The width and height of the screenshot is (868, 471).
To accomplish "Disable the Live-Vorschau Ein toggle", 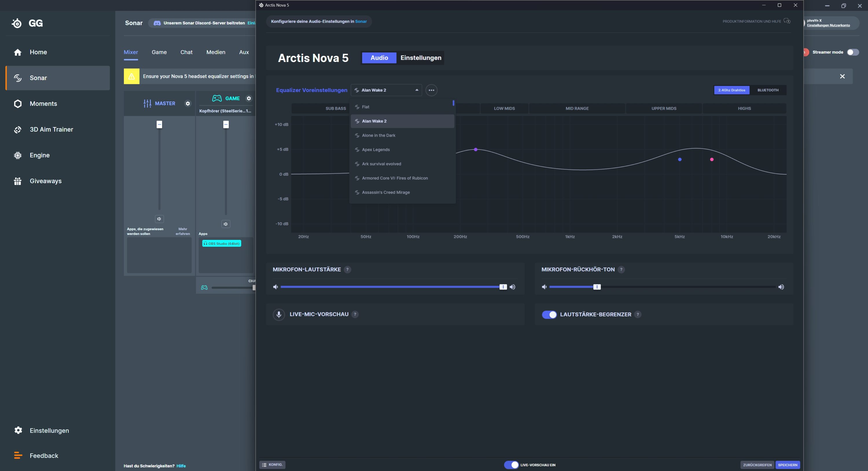I will click(511, 465).
